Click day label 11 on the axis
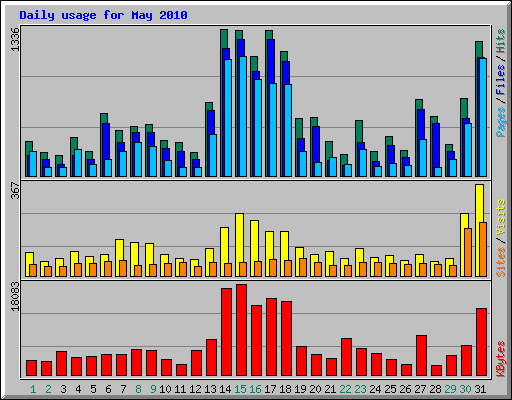 click(180, 389)
